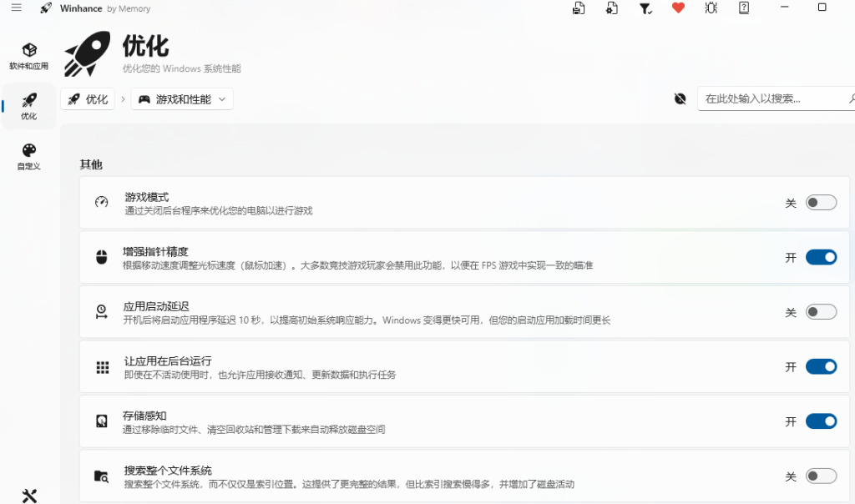Click the import config gear-file icon
The height and width of the screenshot is (504, 855).
pyautogui.click(x=612, y=8)
